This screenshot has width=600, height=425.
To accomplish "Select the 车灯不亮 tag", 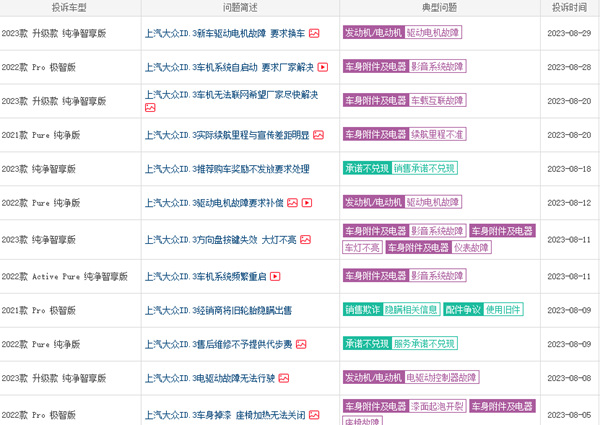I will click(362, 248).
